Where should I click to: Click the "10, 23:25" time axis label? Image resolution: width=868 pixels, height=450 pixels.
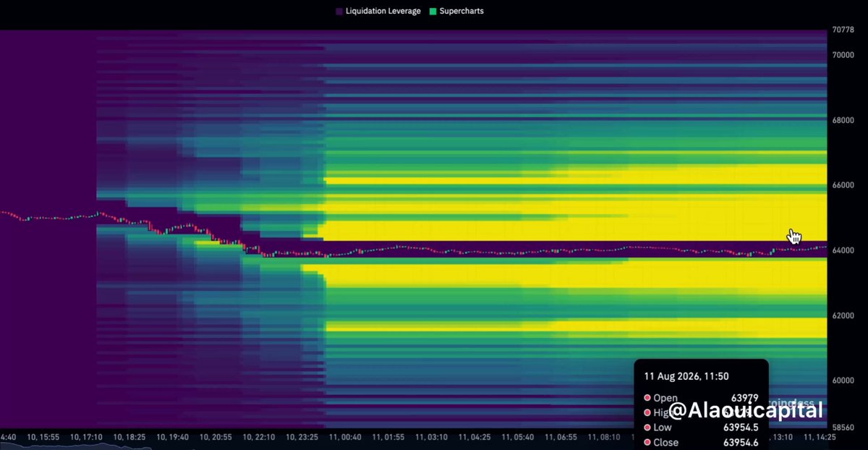(x=302, y=437)
